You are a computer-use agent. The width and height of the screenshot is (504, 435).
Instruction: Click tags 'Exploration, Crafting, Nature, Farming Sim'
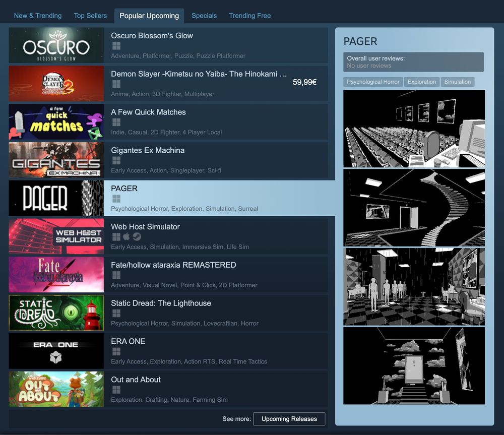click(x=169, y=400)
